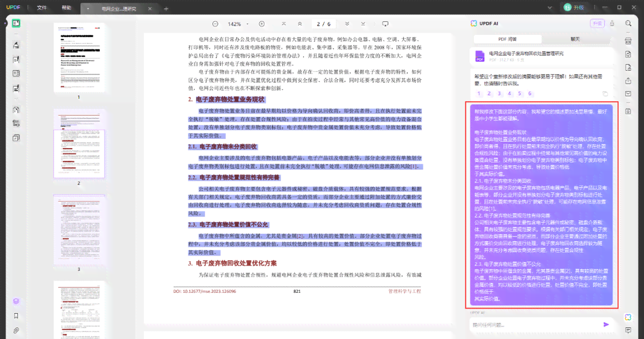The width and height of the screenshot is (644, 339).
Task: Open the Form fill and sign tool
Action: [x=16, y=88]
